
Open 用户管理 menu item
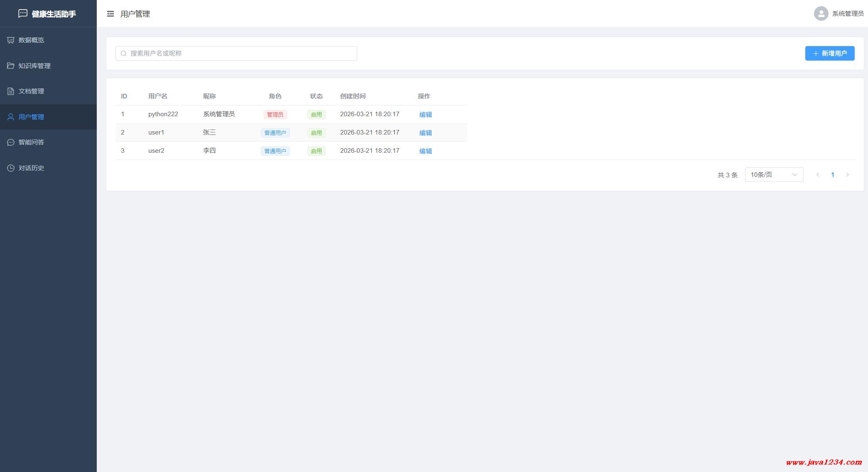click(31, 117)
